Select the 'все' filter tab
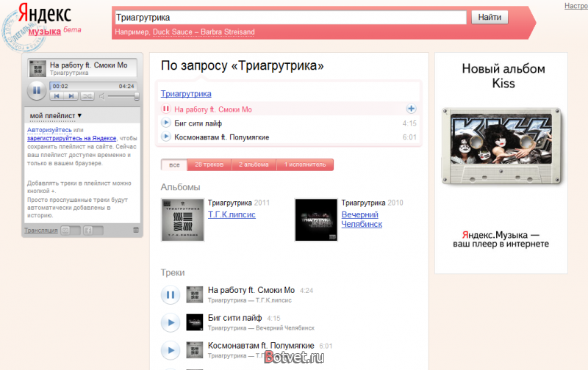 tap(174, 164)
